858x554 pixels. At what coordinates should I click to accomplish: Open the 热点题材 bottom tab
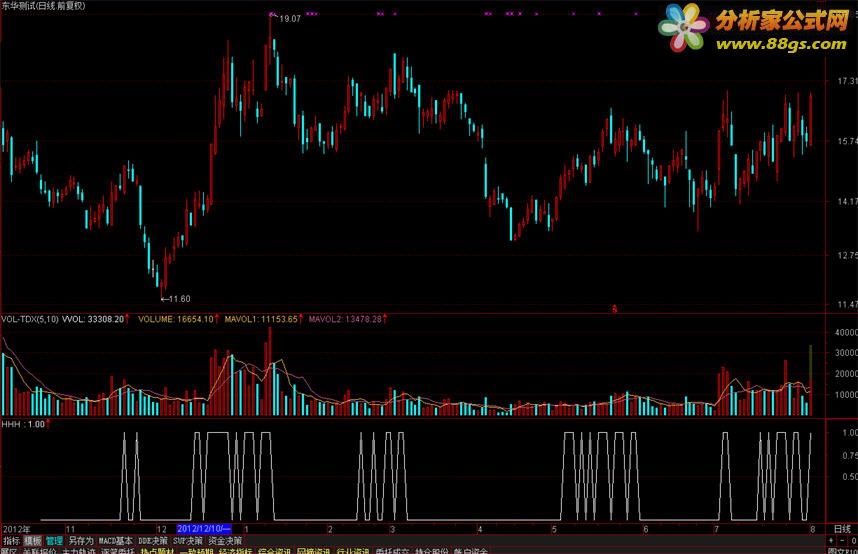(157, 551)
